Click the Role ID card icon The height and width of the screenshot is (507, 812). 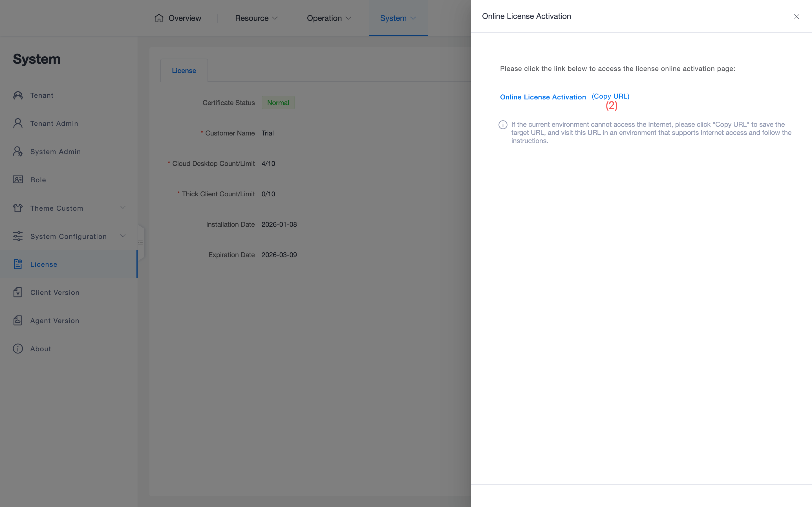click(x=18, y=180)
